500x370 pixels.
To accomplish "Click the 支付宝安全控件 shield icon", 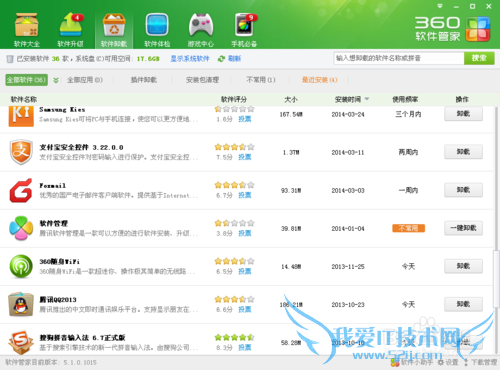I will tap(21, 152).
